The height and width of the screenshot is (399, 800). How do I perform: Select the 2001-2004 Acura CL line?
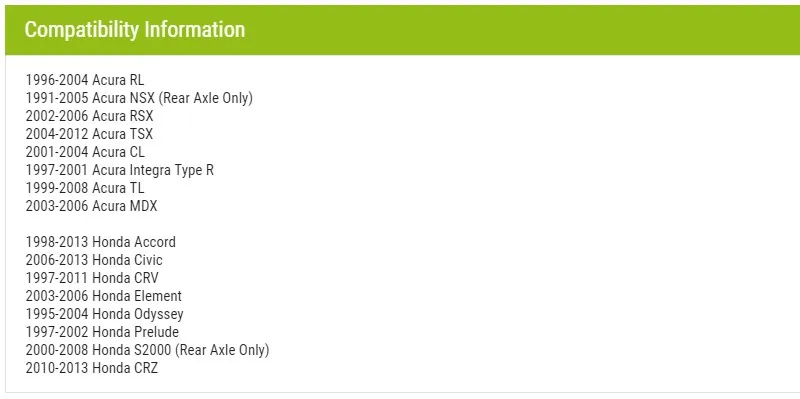(85, 152)
